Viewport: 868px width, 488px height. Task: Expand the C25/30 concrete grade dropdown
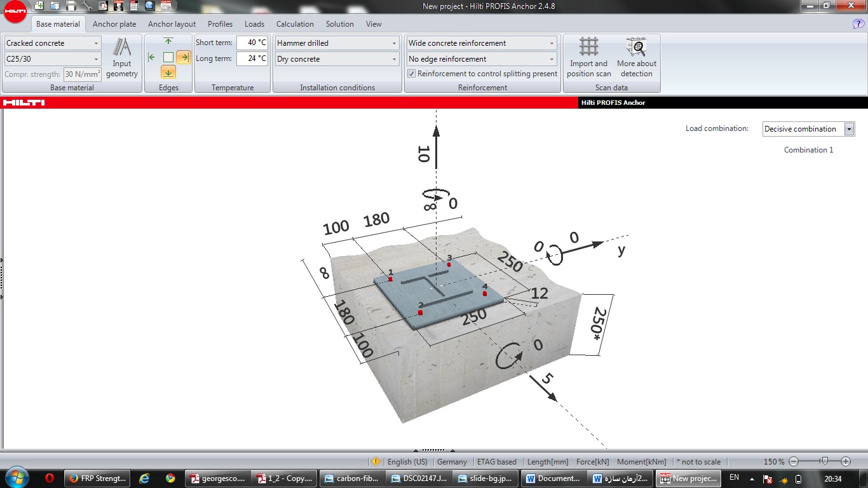[x=97, y=59]
